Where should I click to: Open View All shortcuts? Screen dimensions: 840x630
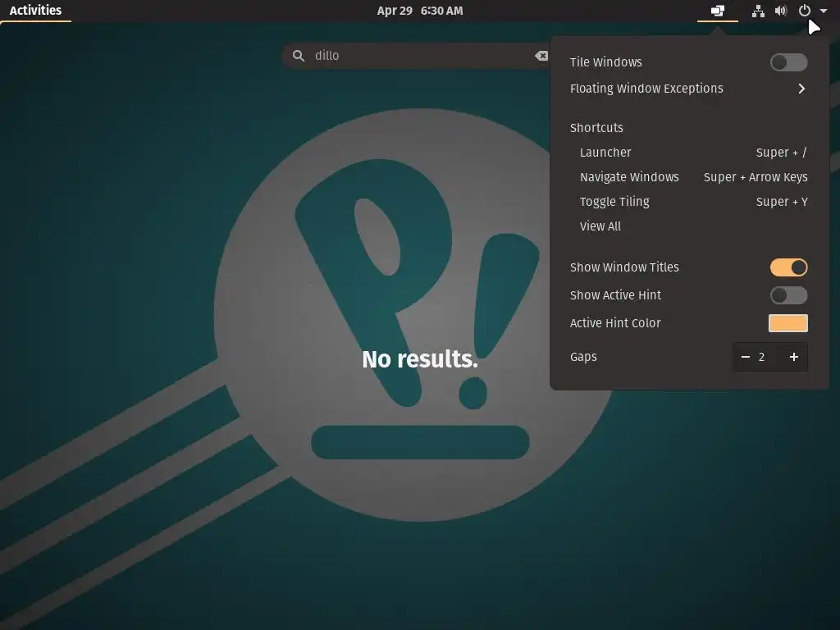[689, 226]
